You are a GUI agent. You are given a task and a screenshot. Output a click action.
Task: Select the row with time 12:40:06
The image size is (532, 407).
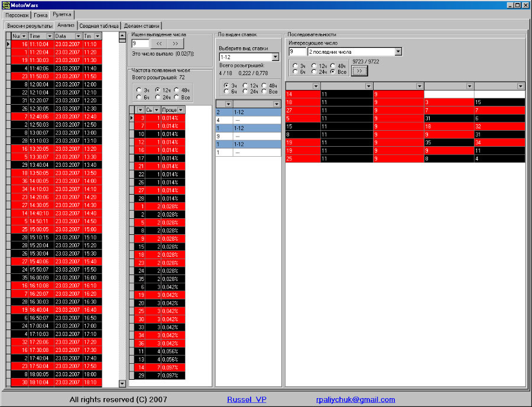point(56,117)
